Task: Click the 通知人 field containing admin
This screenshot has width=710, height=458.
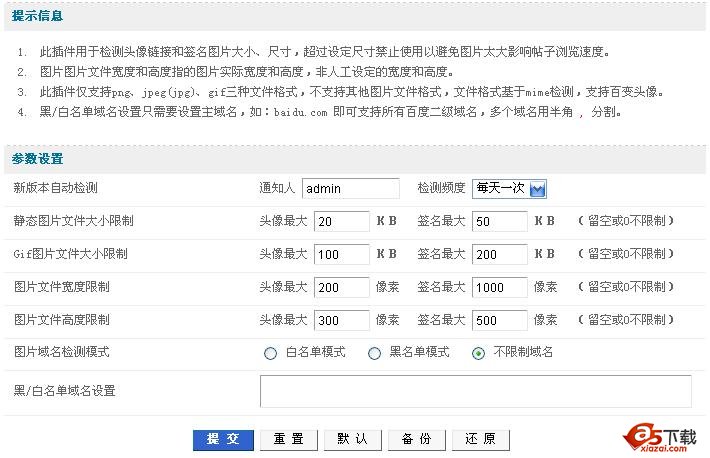Action: point(350,188)
